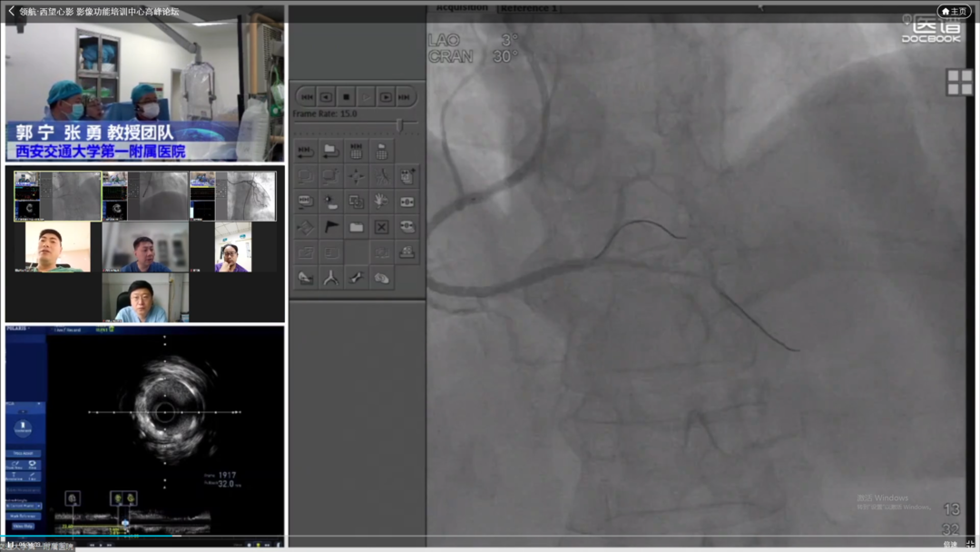Click the four-arrow crosshair tool icon
This screenshot has height=552, width=980.
(x=357, y=176)
